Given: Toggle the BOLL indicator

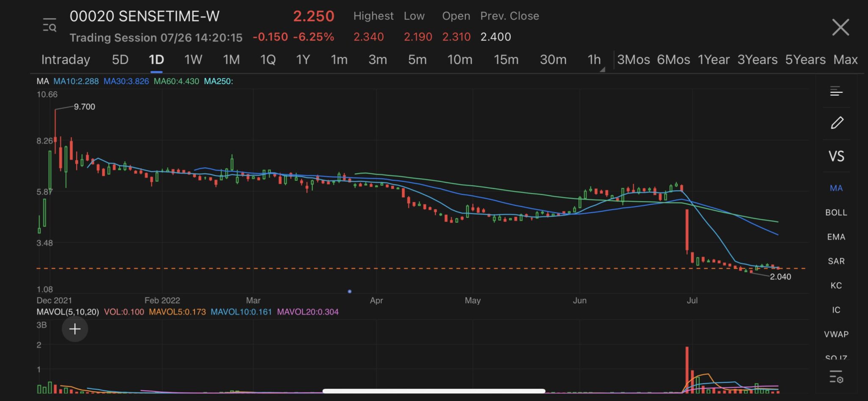Looking at the screenshot, I should point(836,213).
